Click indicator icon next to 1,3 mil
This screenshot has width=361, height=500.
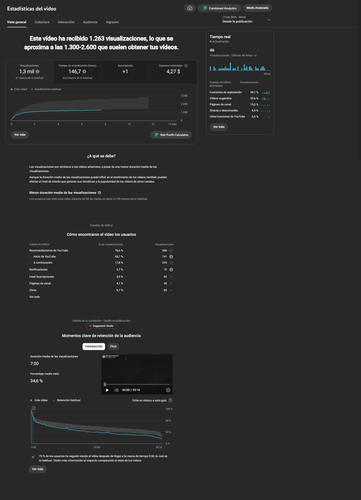37,71
